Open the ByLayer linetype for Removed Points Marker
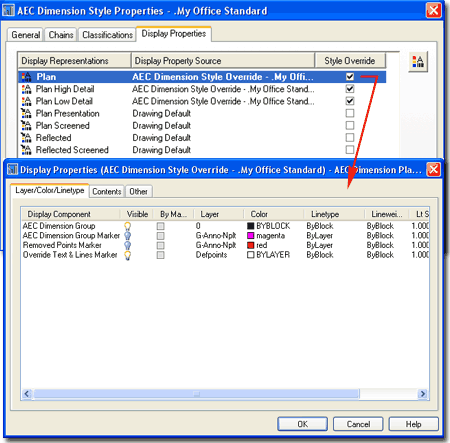 click(x=320, y=245)
